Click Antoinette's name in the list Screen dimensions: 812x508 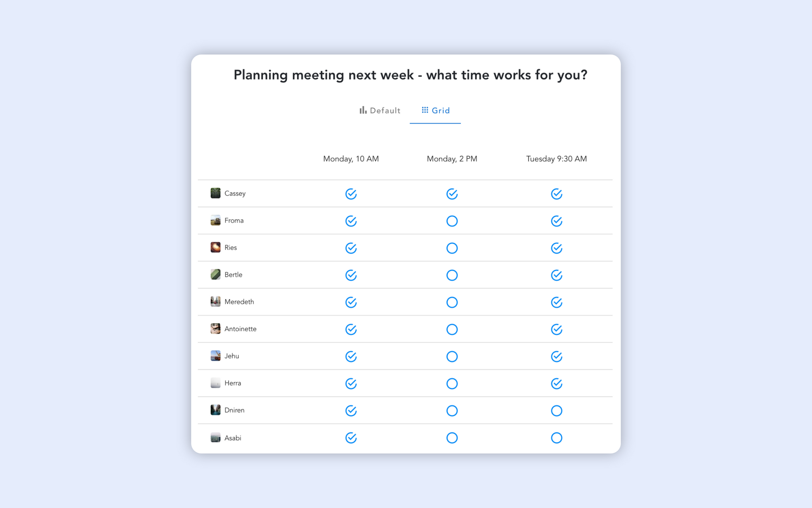tap(240, 329)
